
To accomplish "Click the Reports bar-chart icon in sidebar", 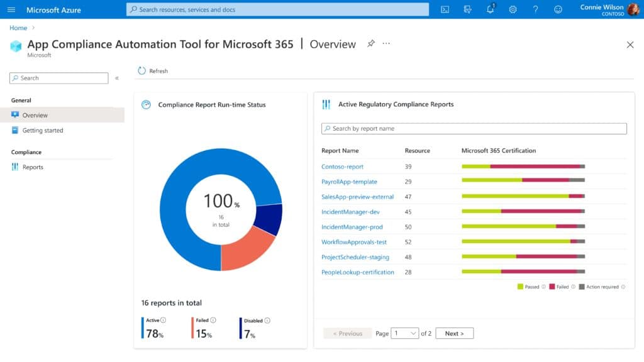I will coord(14,167).
